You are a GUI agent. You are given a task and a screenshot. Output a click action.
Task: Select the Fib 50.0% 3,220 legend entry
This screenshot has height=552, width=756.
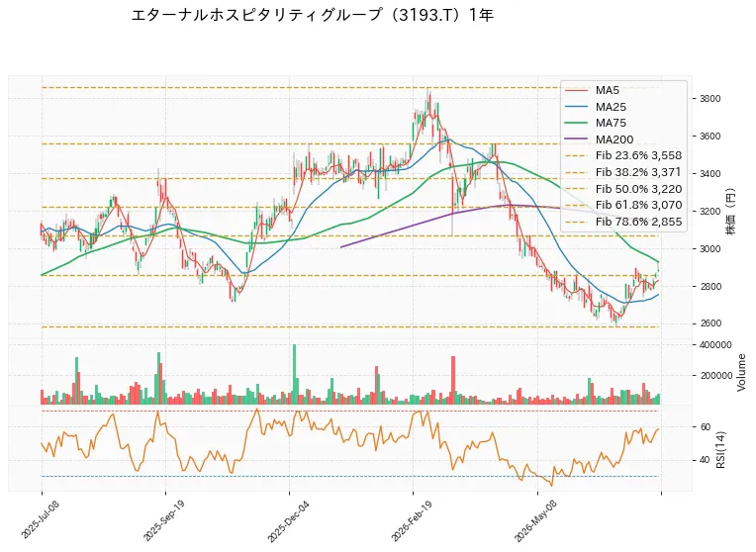[623, 189]
